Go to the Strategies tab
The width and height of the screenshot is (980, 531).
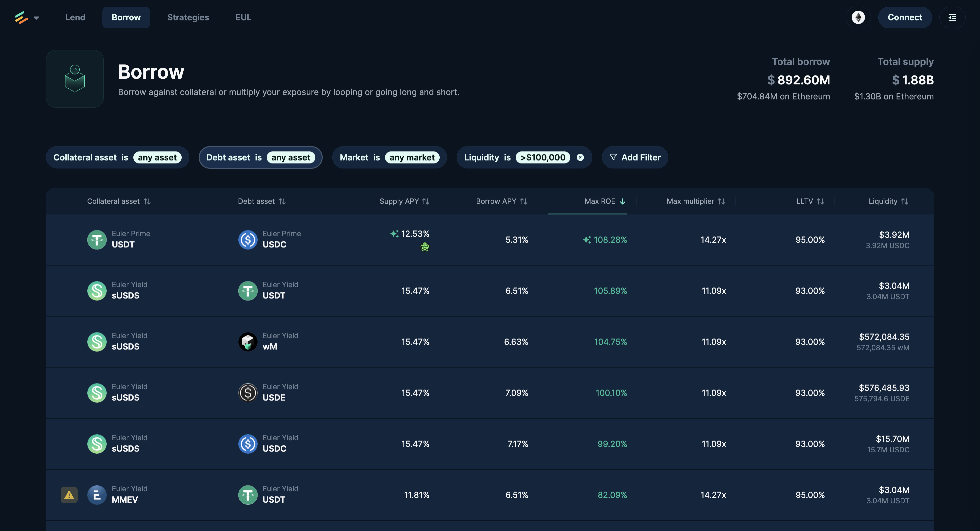click(x=188, y=17)
